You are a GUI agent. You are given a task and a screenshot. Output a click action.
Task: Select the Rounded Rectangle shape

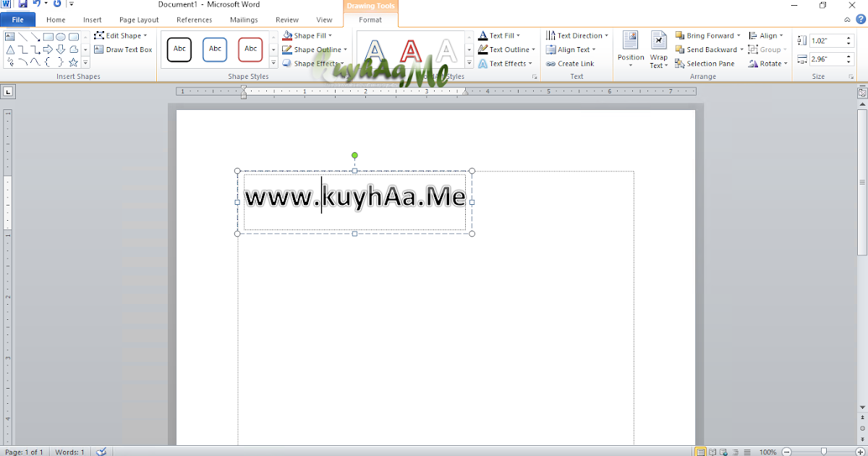[x=74, y=36]
